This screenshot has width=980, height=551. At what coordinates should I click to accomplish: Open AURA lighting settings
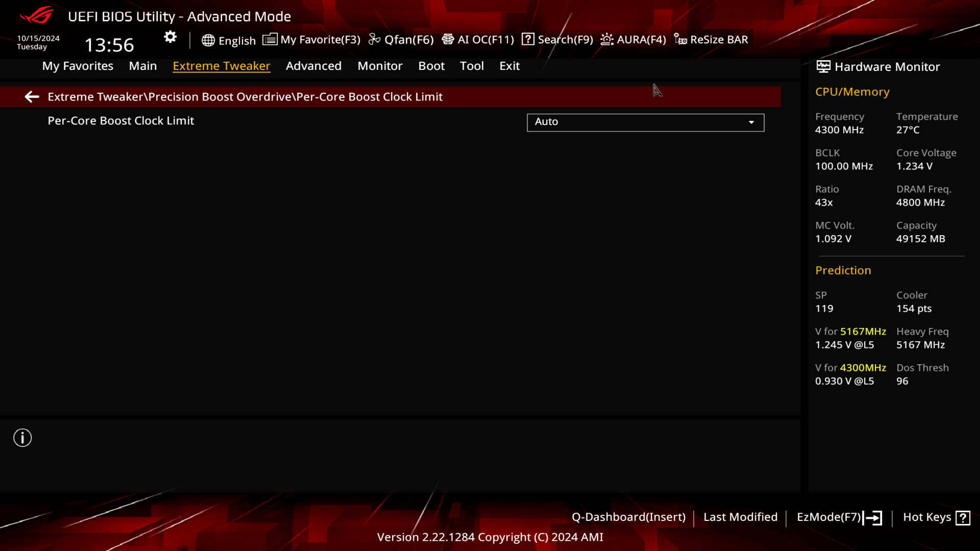632,39
